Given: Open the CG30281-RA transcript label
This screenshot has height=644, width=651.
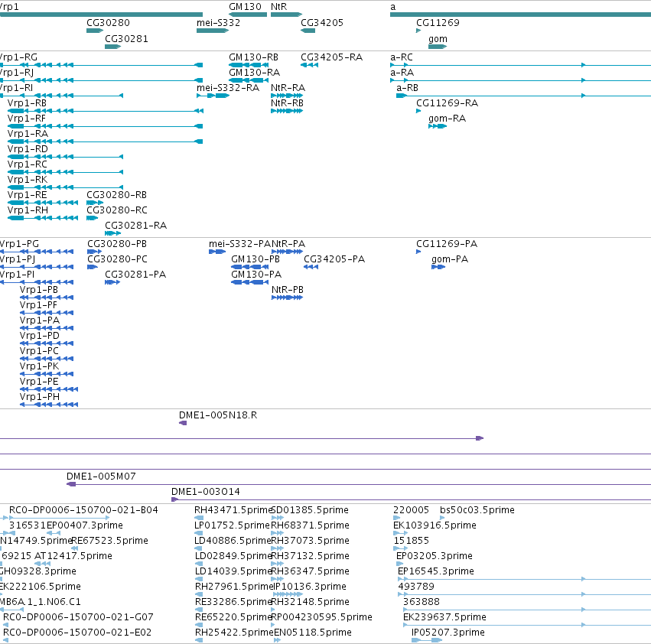Looking at the screenshot, I should tap(135, 226).
